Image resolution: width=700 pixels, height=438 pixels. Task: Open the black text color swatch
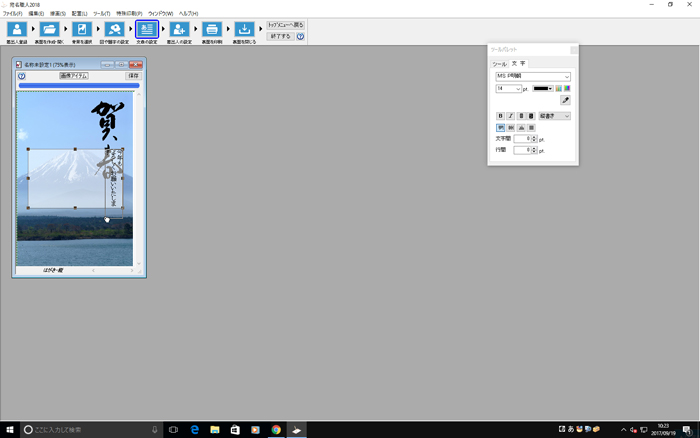pos(543,89)
